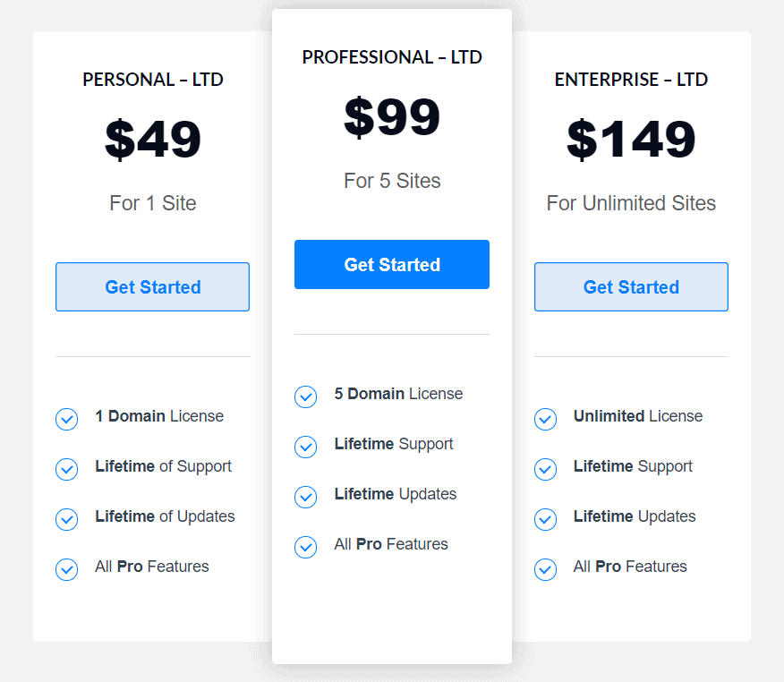Viewport: 784px width, 682px height.
Task: Click the Lifetime Support checkmark under Enterprise
Action: 545,468
